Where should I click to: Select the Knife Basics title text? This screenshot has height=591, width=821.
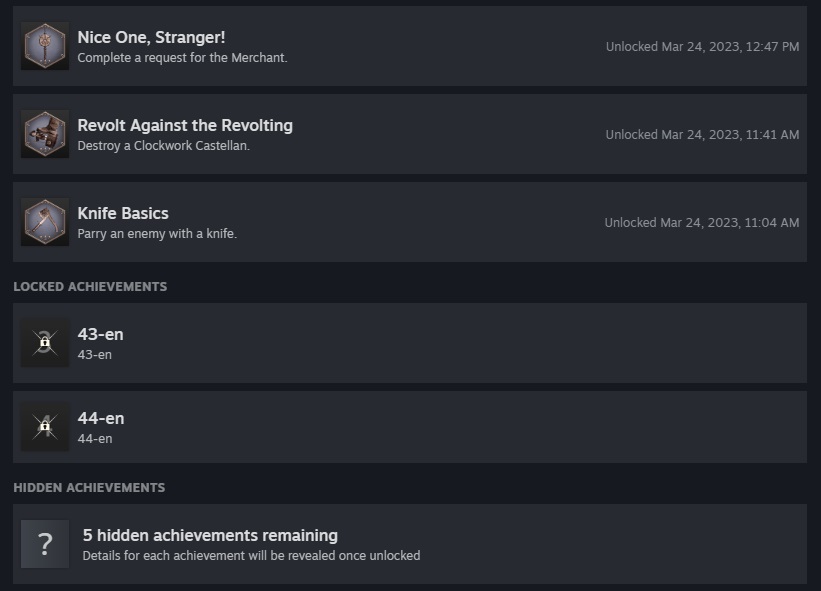tap(123, 214)
